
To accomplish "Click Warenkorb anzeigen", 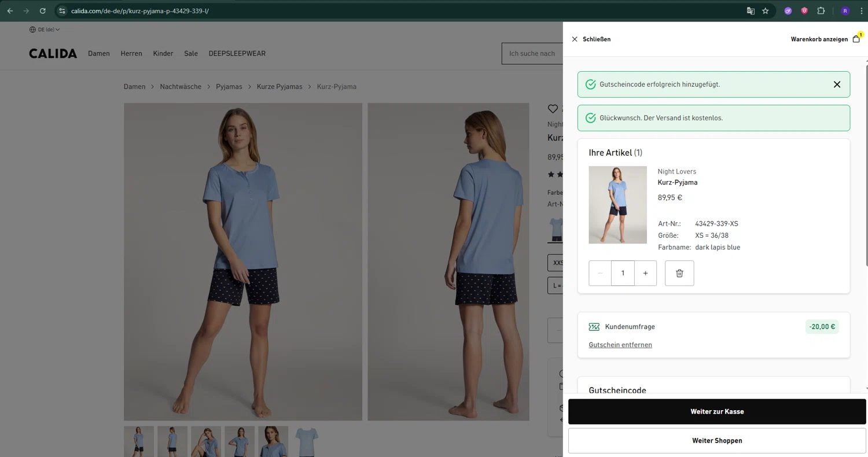I will coord(819,39).
